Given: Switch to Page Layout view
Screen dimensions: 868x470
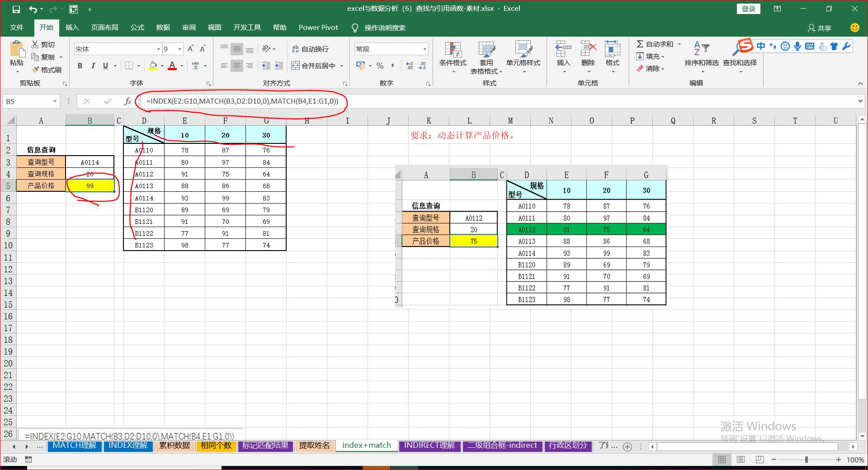Looking at the screenshot, I should click(741, 460).
